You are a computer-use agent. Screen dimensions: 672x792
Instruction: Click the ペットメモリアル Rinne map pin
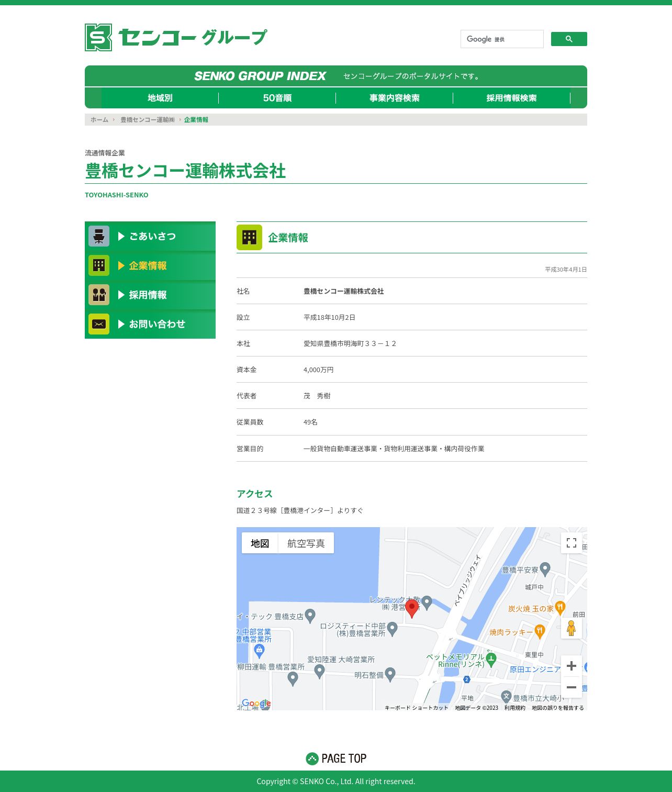(x=491, y=659)
